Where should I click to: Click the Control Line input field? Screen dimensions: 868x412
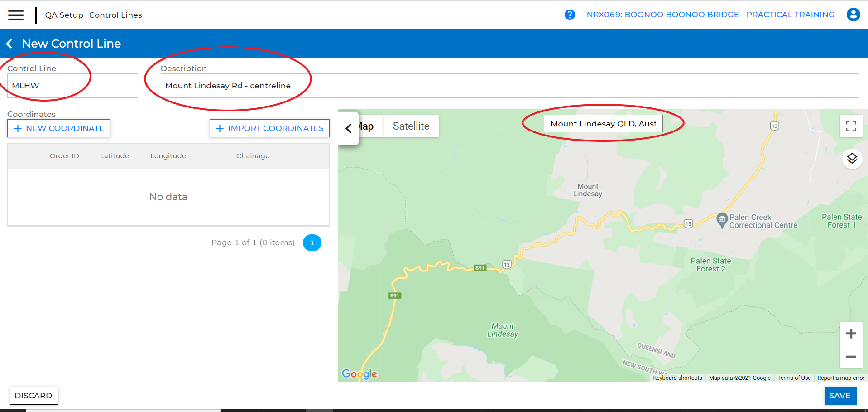click(72, 86)
